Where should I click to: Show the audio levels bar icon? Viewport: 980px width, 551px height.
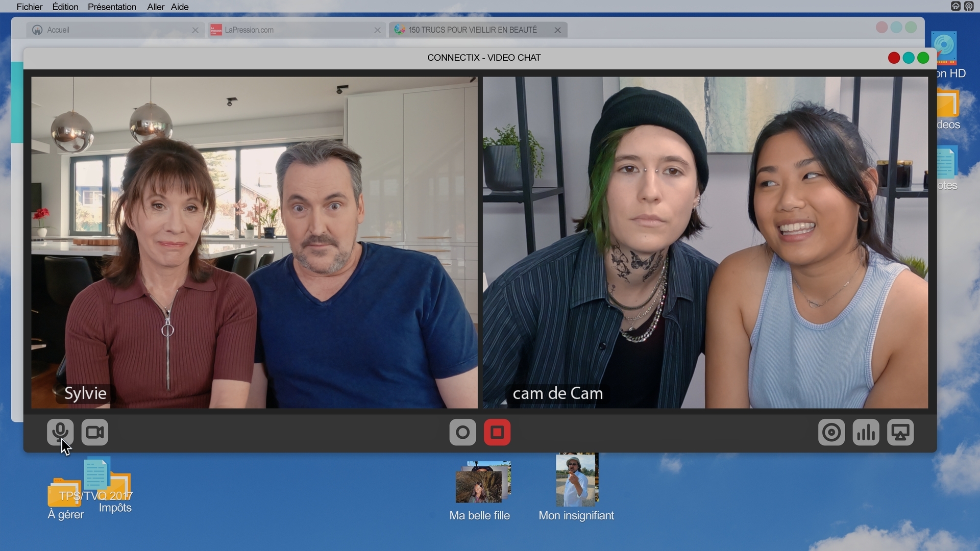tap(866, 432)
